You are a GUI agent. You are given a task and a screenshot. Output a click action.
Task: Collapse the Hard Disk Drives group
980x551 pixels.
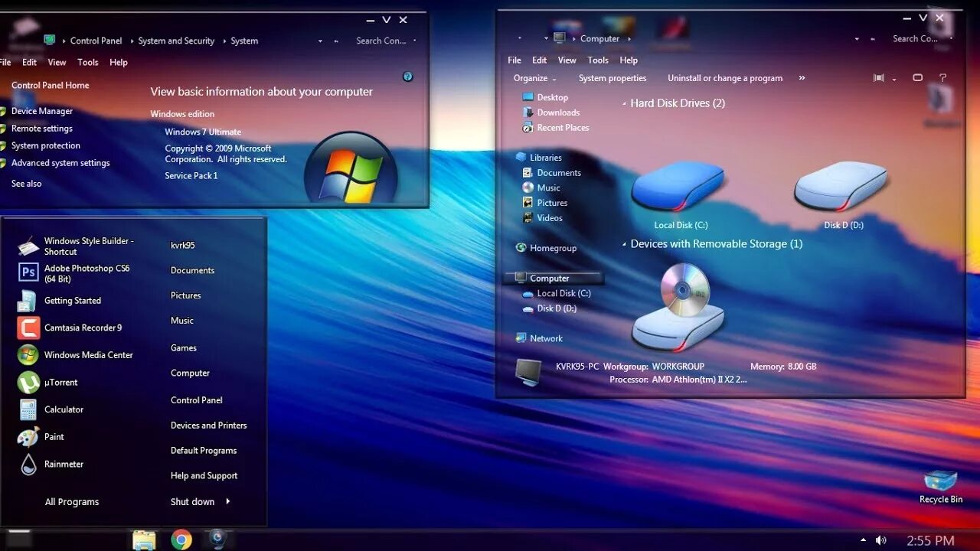624,103
